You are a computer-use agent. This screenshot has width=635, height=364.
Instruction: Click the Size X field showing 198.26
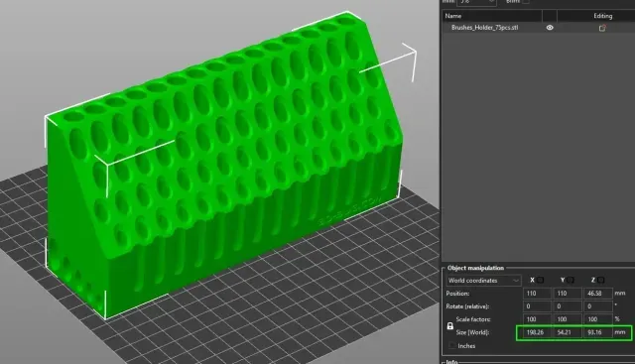537,332
